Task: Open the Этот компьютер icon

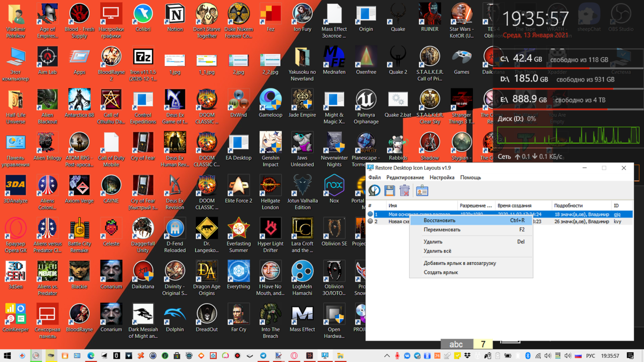Action: [16, 63]
